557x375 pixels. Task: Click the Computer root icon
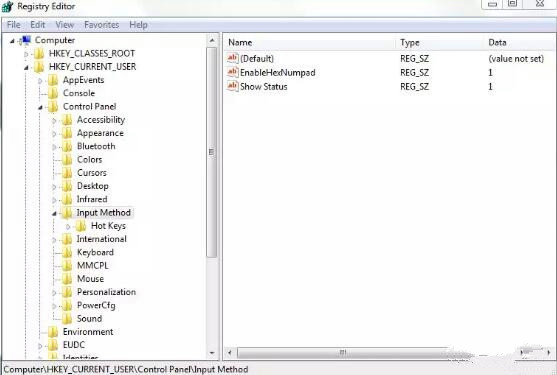click(x=26, y=40)
